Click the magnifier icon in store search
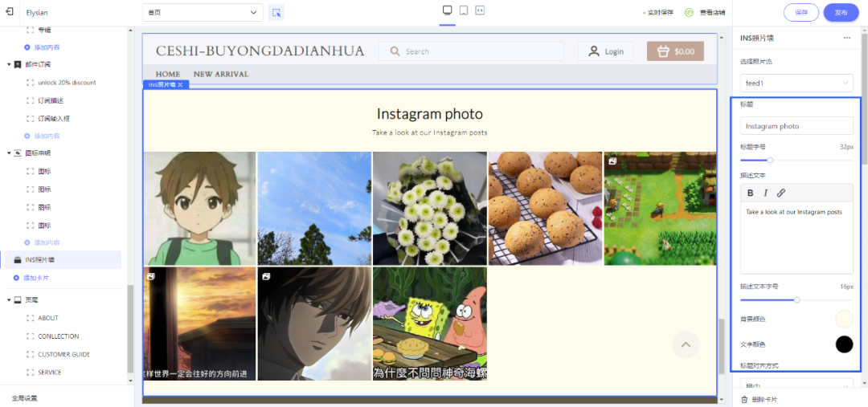868x407 pixels. click(395, 51)
